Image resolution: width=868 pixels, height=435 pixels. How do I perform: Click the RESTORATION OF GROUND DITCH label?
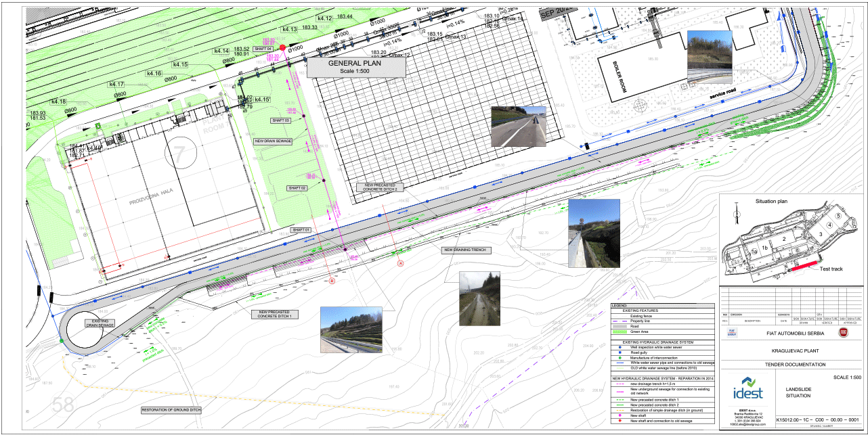[171, 410]
